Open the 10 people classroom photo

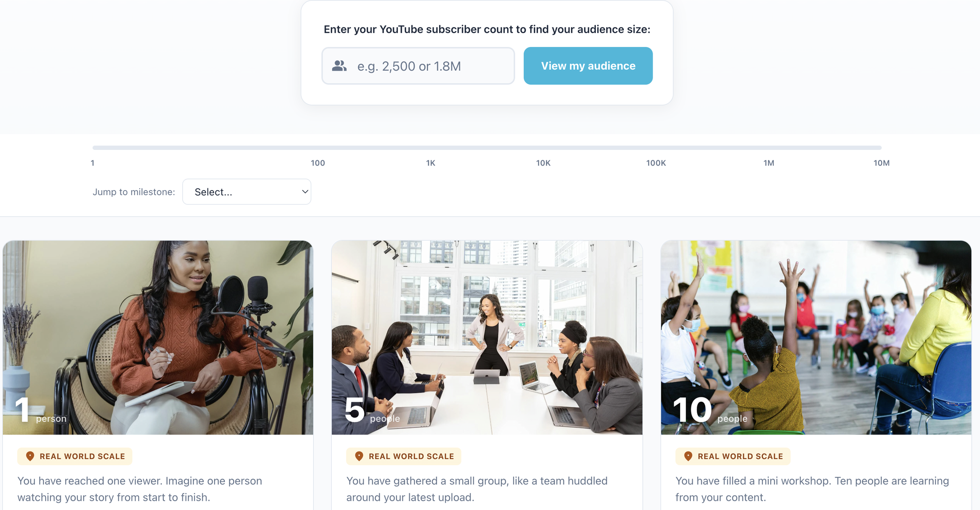click(x=816, y=338)
